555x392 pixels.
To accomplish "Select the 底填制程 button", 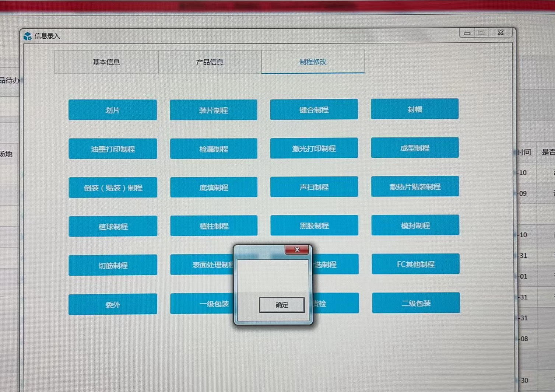I will [x=214, y=187].
